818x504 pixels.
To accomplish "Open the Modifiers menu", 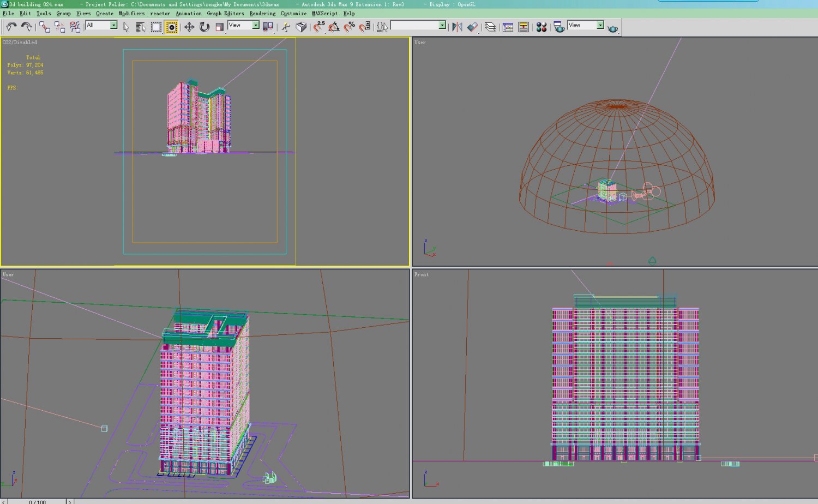I will pos(131,14).
